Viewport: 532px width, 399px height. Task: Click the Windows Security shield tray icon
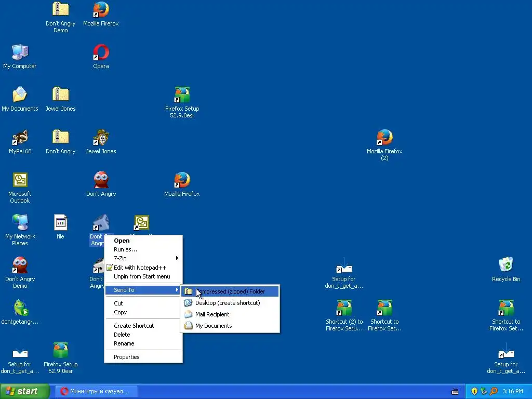click(x=474, y=391)
